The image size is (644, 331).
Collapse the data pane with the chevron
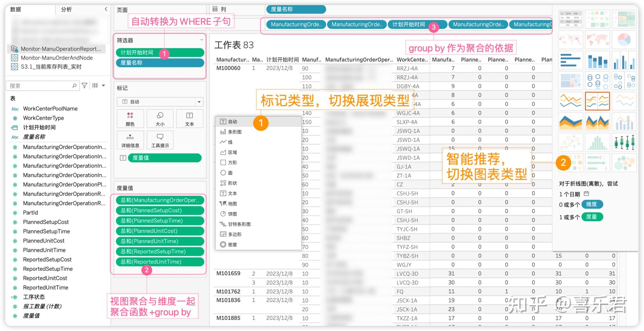106,9
